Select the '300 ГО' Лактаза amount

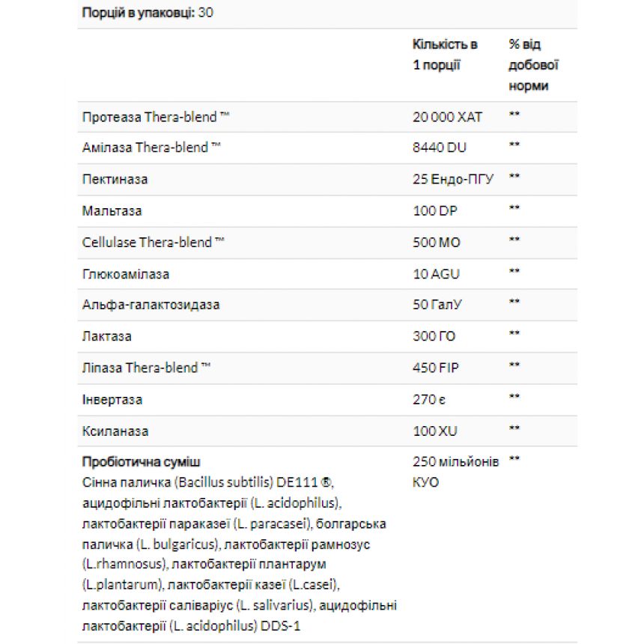(x=434, y=336)
